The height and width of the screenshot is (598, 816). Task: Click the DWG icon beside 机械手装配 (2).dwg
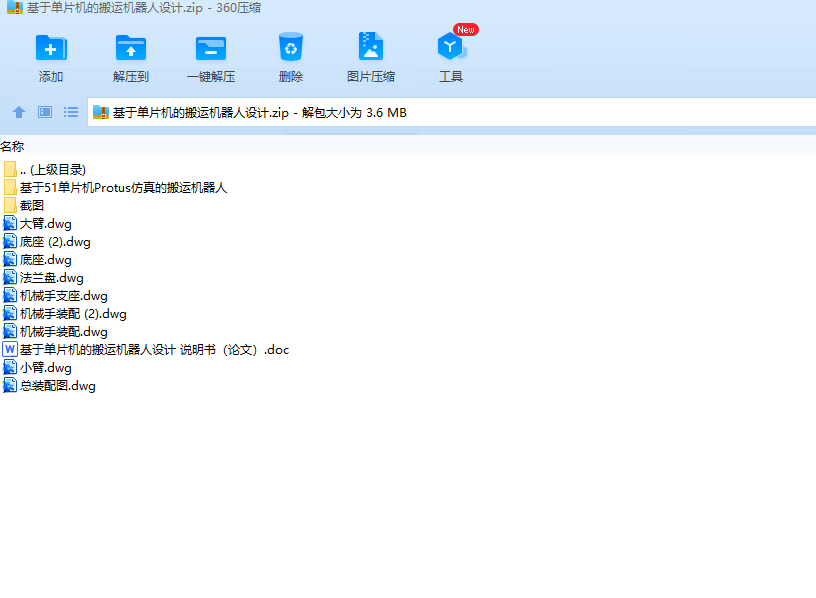click(10, 313)
